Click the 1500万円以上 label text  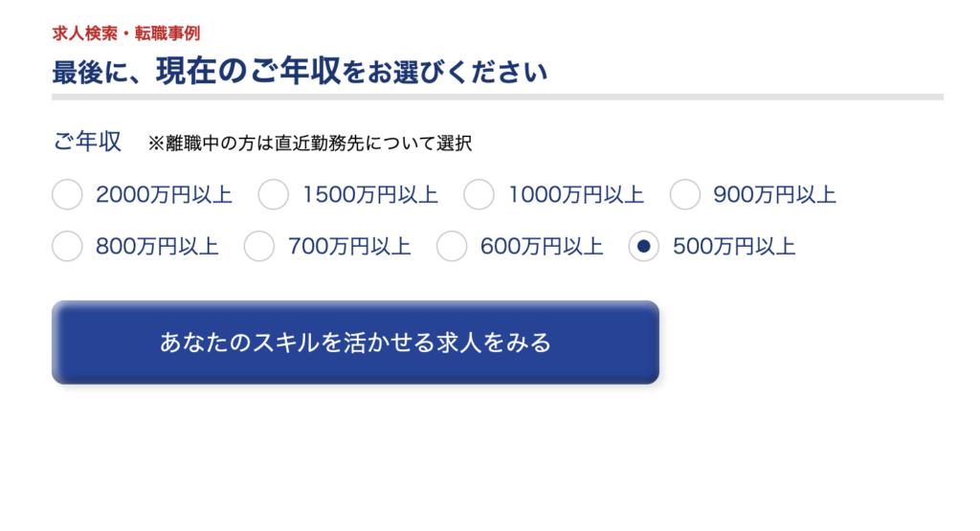[x=370, y=195]
